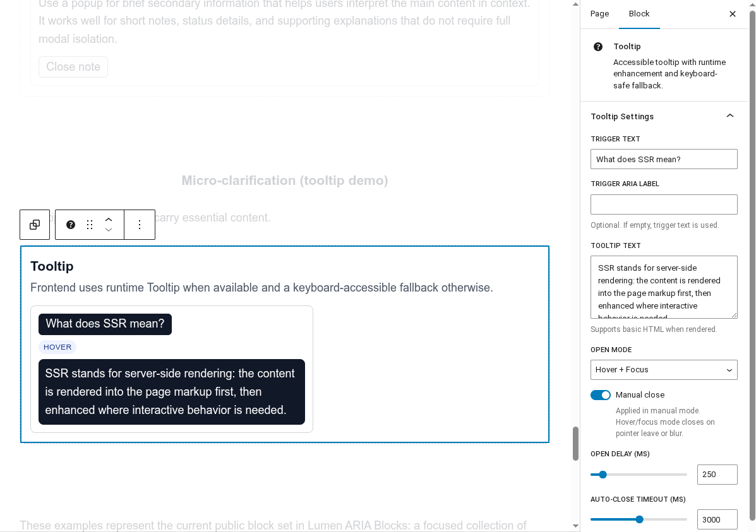
Task: Switch to the Page tab
Action: coord(599,14)
